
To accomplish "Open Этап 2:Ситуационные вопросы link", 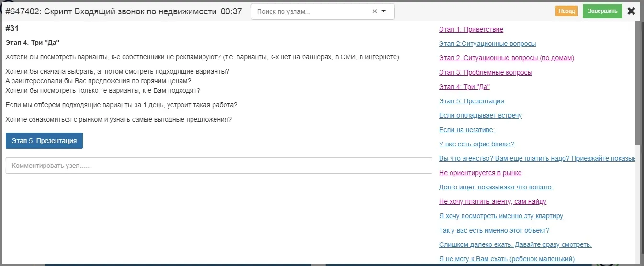I will (487, 44).
